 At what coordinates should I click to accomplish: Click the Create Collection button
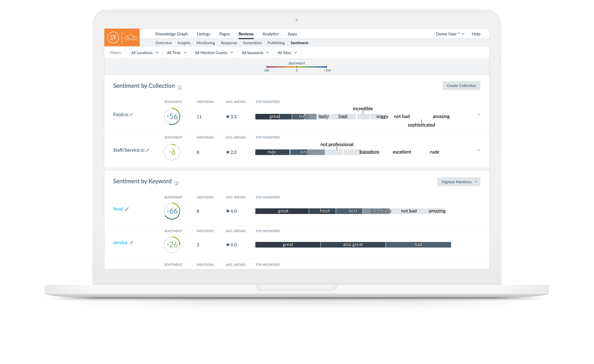click(x=461, y=85)
